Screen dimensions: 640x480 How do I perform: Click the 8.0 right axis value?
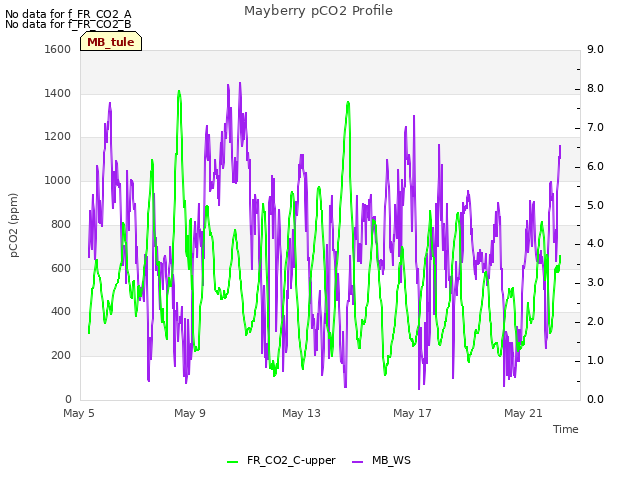595,89
